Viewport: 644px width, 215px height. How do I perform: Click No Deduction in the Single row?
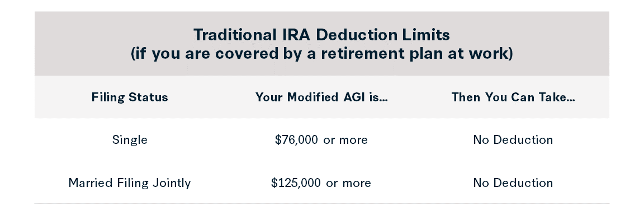point(513,140)
